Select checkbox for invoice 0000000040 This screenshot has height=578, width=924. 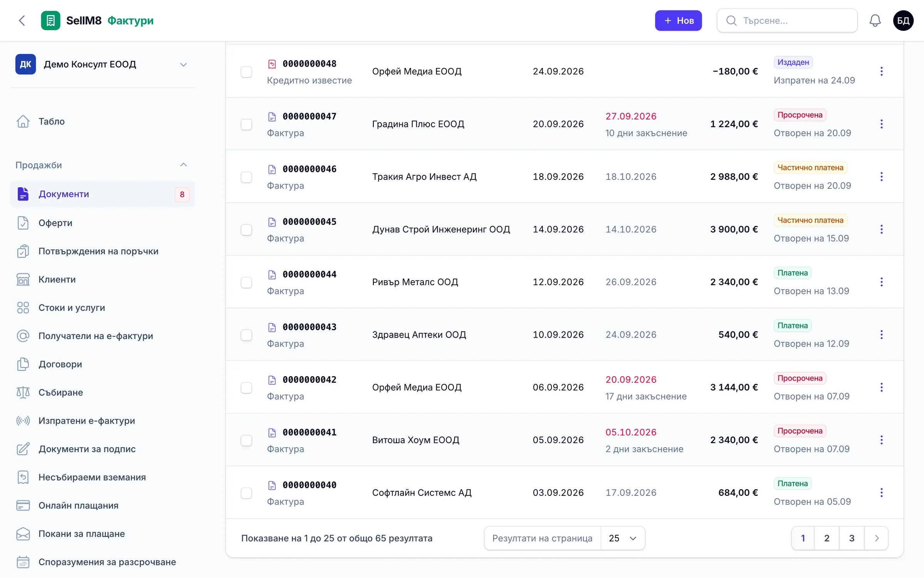coord(246,493)
